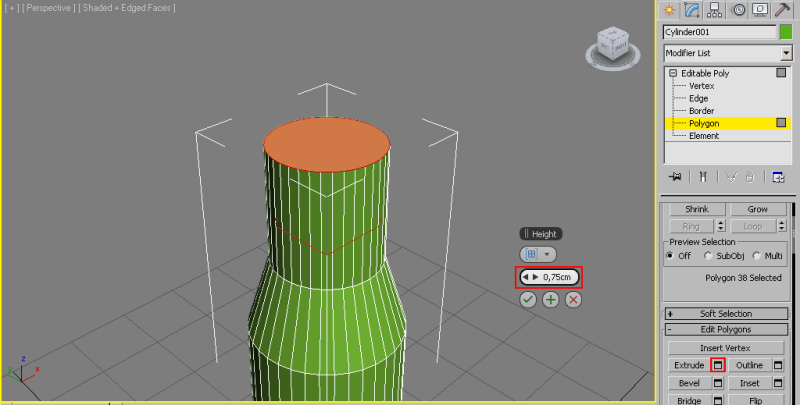Open extrusion type dropdown in caddy
The width and height of the screenshot is (800, 405).
pos(538,254)
